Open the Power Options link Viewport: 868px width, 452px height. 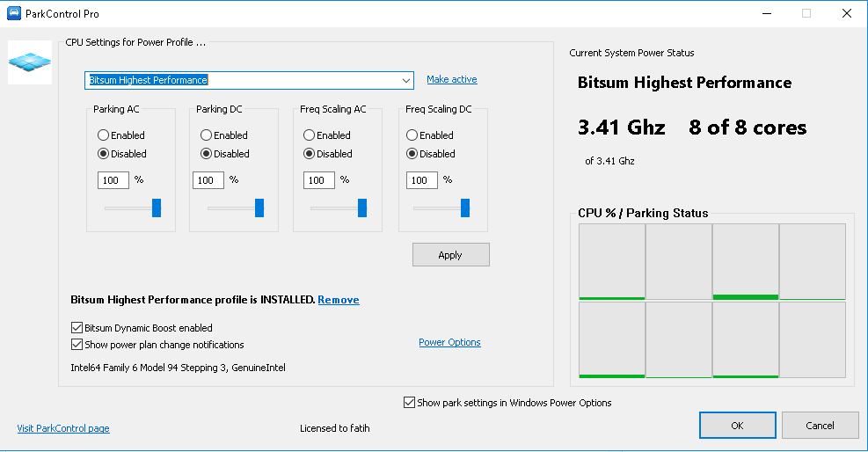point(449,342)
